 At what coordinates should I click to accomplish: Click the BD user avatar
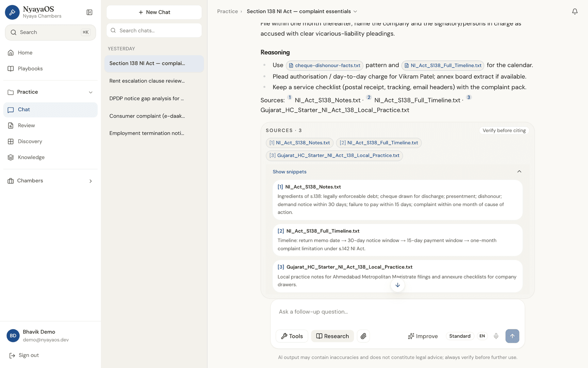coord(13,336)
